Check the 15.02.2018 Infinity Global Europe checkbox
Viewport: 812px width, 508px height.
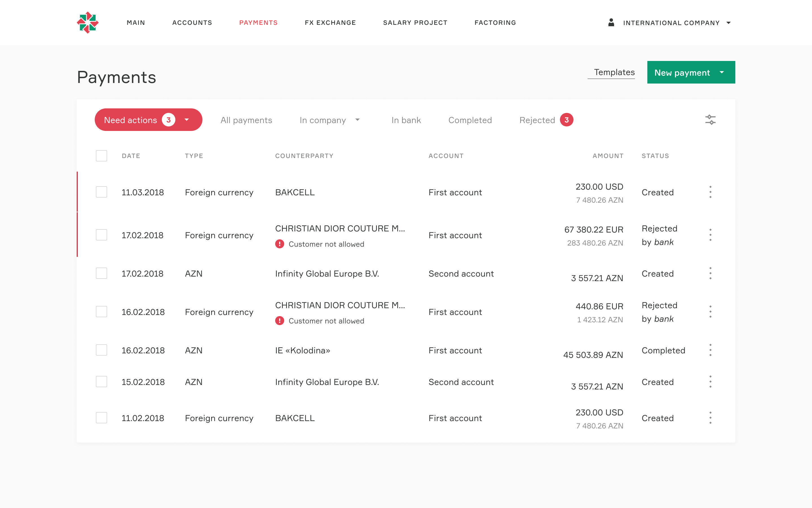pyautogui.click(x=101, y=381)
